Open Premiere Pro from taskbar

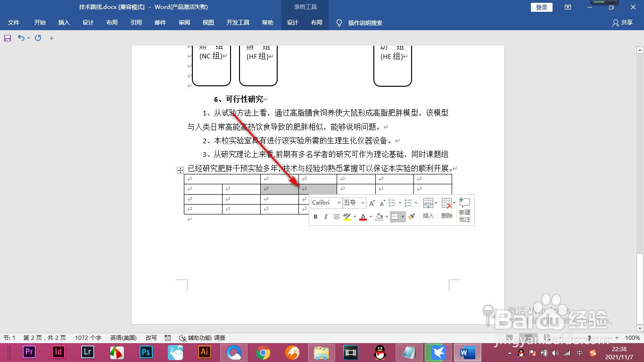coord(29,352)
